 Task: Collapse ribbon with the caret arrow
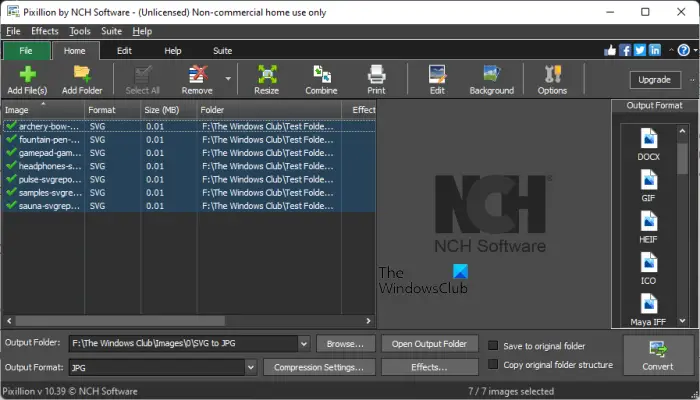tap(671, 50)
